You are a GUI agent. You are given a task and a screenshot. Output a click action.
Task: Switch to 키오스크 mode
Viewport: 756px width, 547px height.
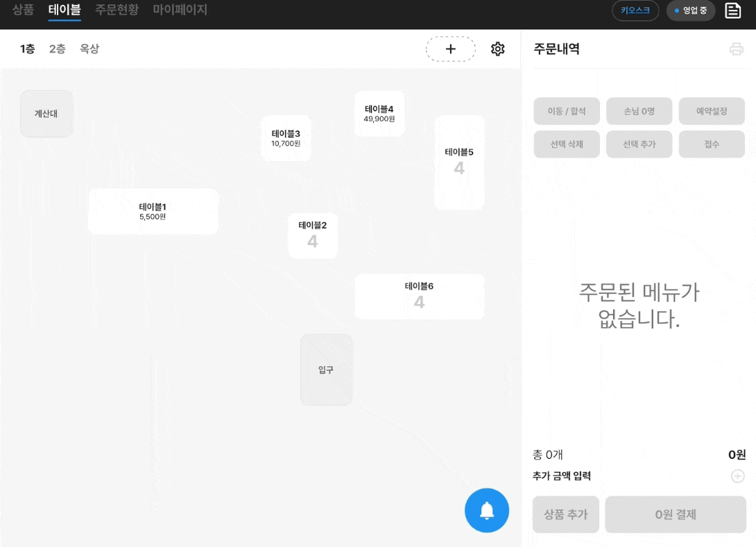pyautogui.click(x=635, y=10)
